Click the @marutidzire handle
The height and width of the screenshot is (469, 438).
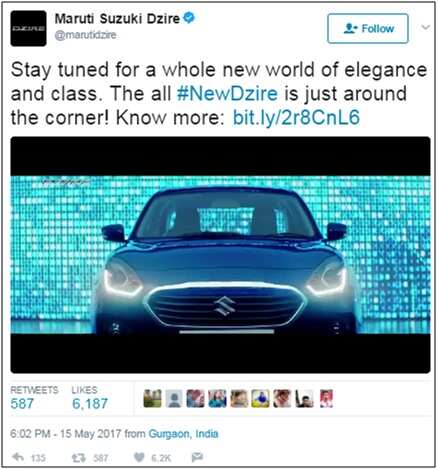[85, 35]
